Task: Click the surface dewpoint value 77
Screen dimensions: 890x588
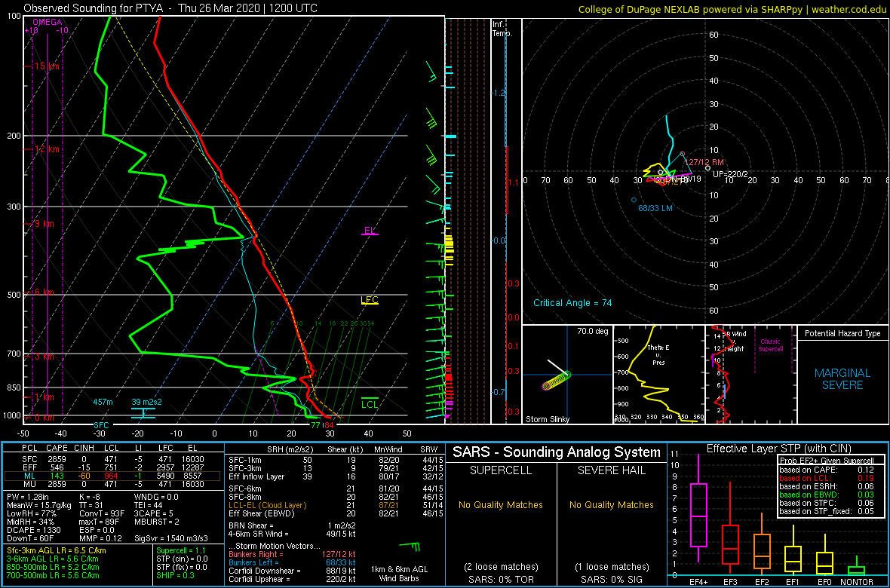Action: pos(315,424)
